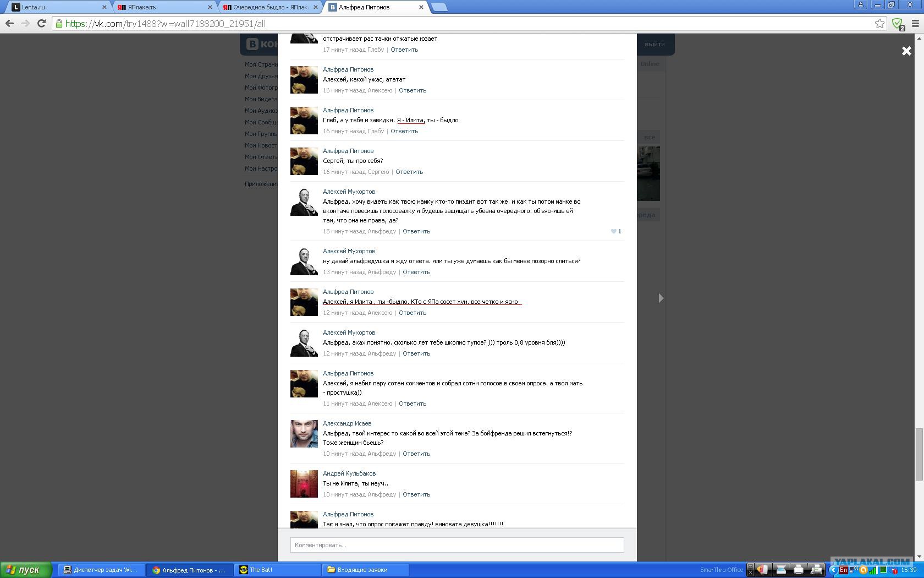Viewport: 924px width, 578px height.
Task: Launch the SmarThru scanner icon
Action: coord(780,570)
